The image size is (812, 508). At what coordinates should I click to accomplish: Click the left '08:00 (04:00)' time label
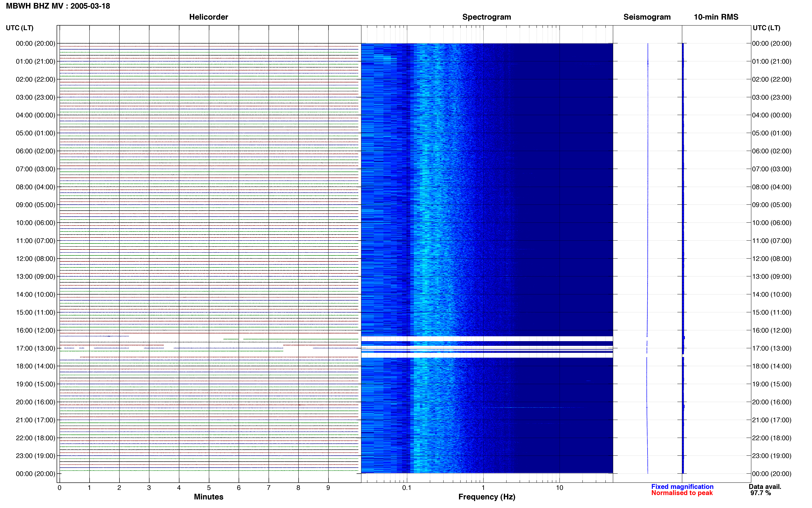click(36, 187)
